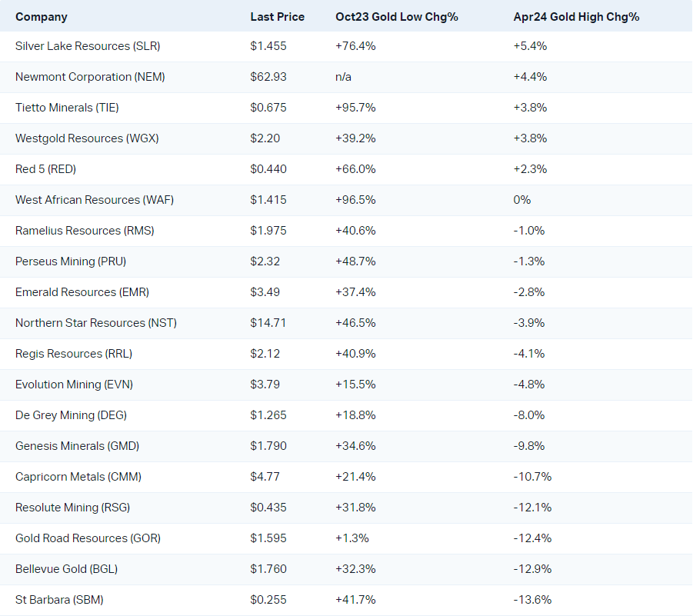Viewport: 693px width, 616px height.
Task: Click Northern Star Resources last price $14.71
Action: pyautogui.click(x=268, y=323)
